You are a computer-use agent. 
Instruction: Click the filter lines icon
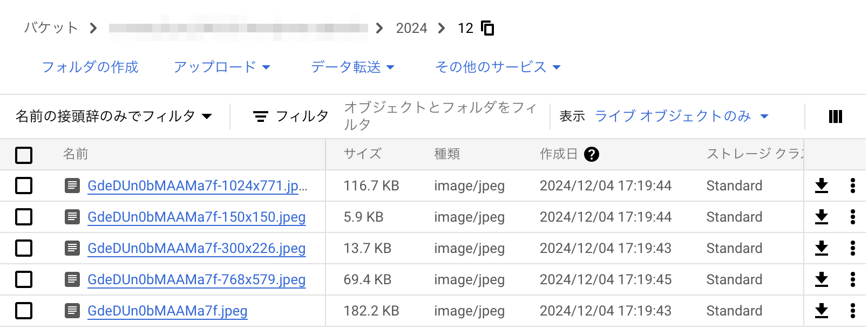click(x=261, y=116)
